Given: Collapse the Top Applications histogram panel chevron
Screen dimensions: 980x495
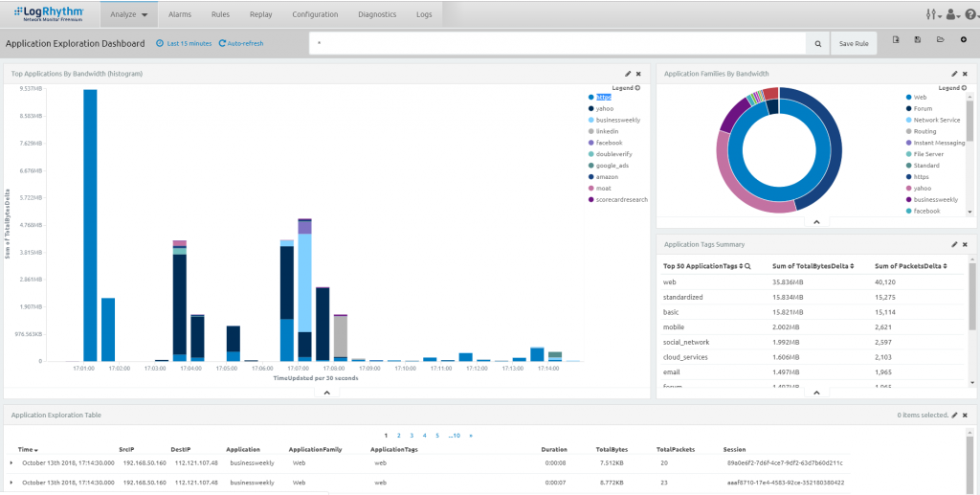Looking at the screenshot, I should (x=327, y=393).
